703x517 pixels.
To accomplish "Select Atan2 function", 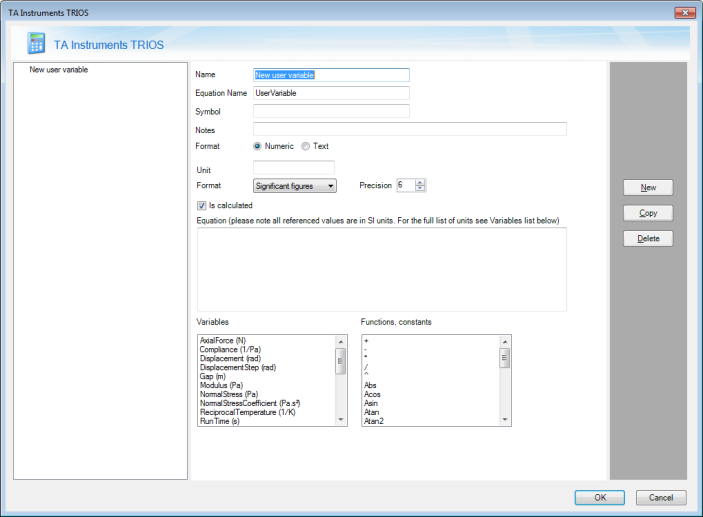I will (373, 421).
